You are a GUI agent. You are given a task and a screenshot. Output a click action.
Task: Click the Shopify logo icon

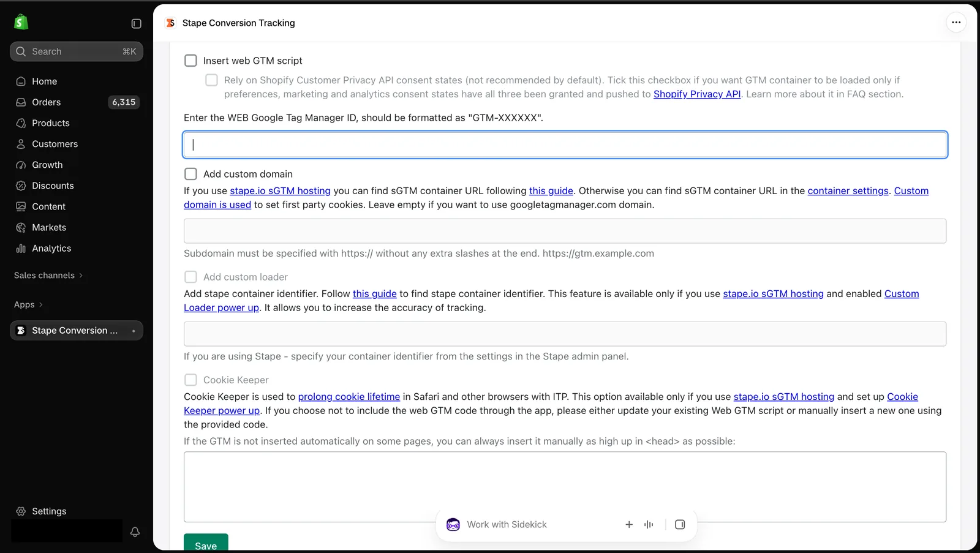coord(21,22)
